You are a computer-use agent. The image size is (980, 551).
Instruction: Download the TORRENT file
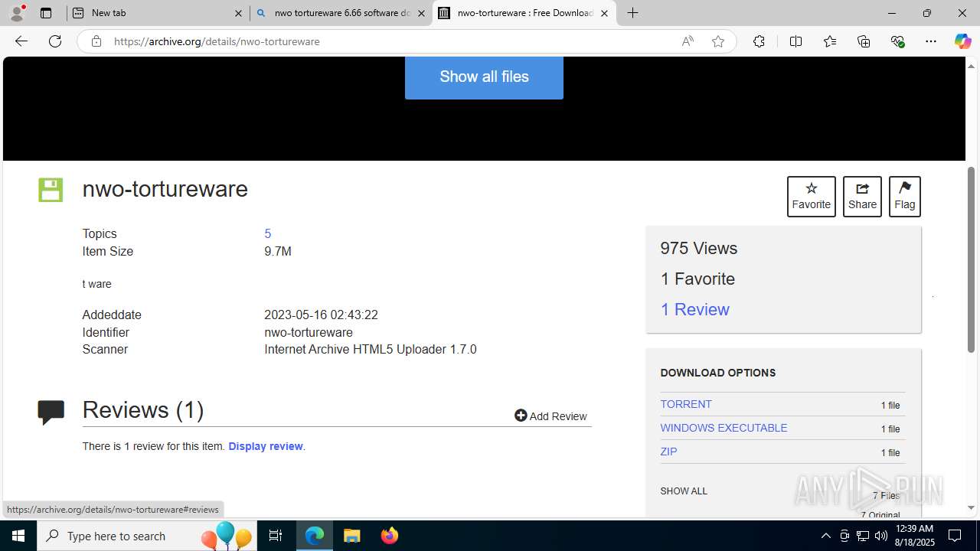tap(686, 404)
